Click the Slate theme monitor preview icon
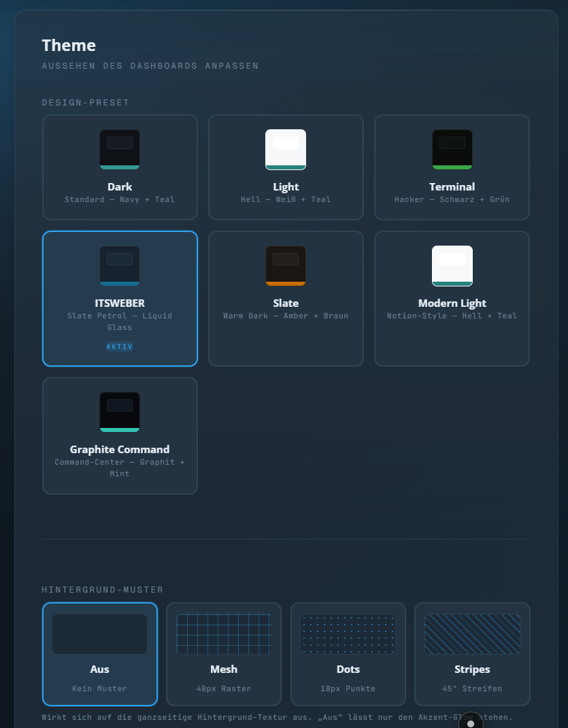 [286, 265]
